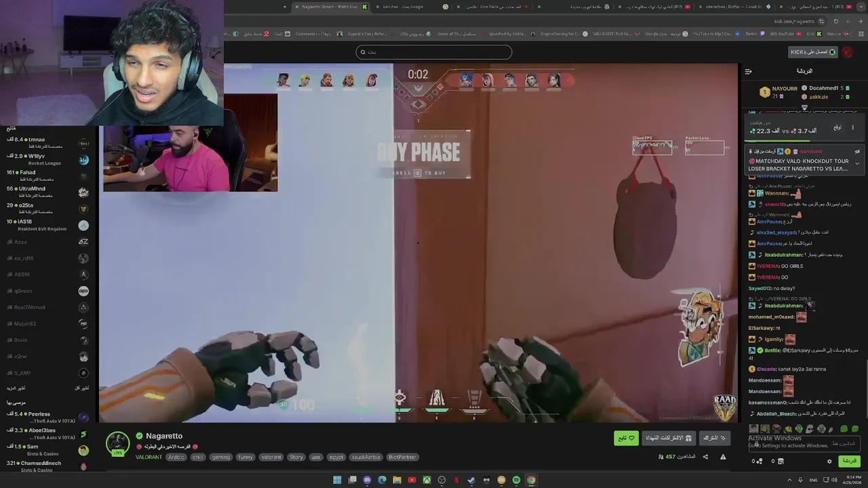Image resolution: width=868 pixels, height=488 pixels.
Task: Switch to Nagaretto Stream browser tab
Action: point(331,7)
